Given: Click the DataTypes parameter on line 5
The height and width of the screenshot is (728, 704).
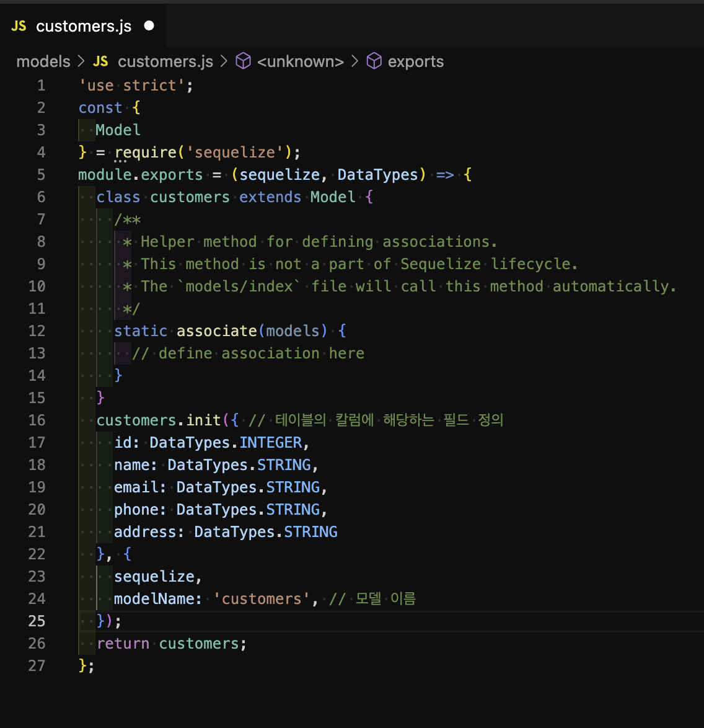Looking at the screenshot, I should (378, 175).
